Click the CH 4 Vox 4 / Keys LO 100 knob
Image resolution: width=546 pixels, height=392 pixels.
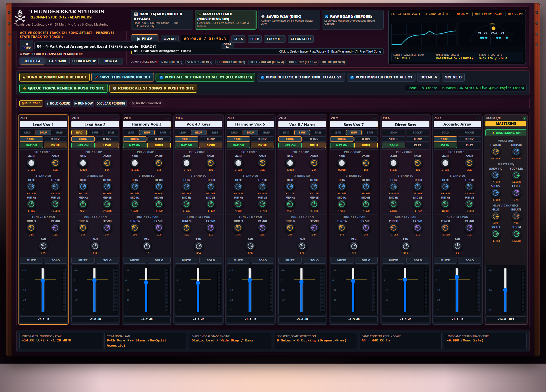(x=210, y=187)
